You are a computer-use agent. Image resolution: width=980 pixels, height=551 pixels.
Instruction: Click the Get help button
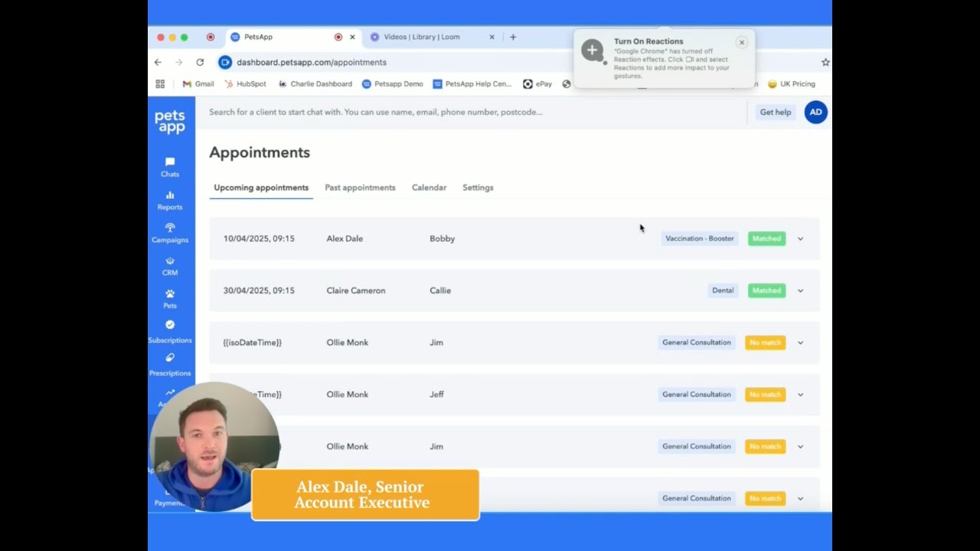click(775, 112)
